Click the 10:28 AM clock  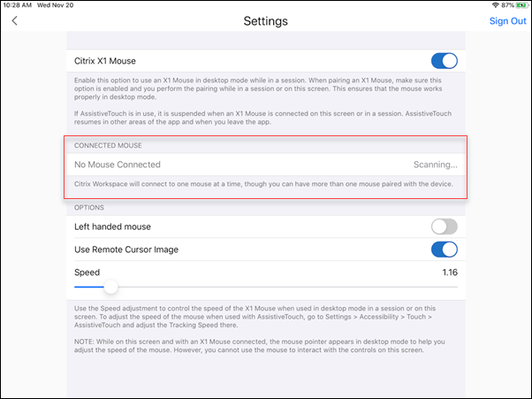click(x=19, y=5)
